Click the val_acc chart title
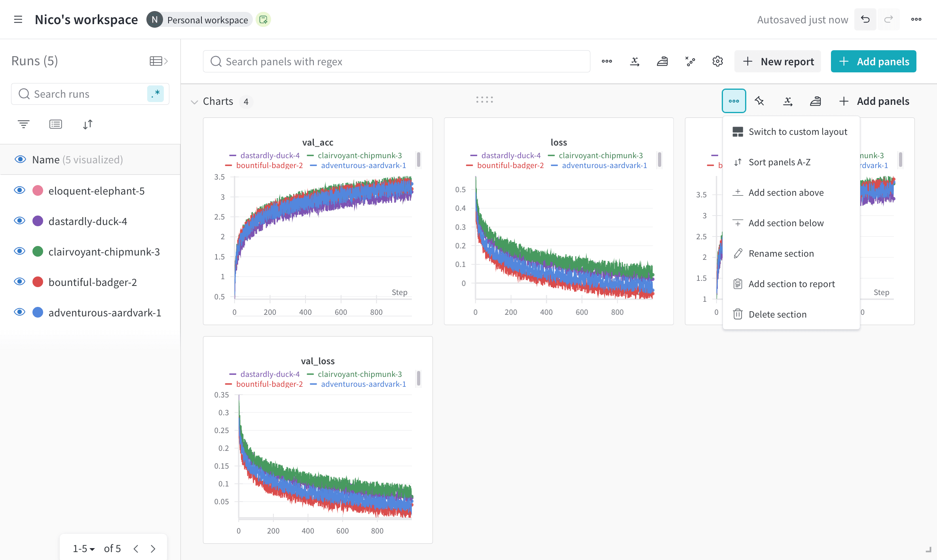The height and width of the screenshot is (560, 937). tap(318, 142)
